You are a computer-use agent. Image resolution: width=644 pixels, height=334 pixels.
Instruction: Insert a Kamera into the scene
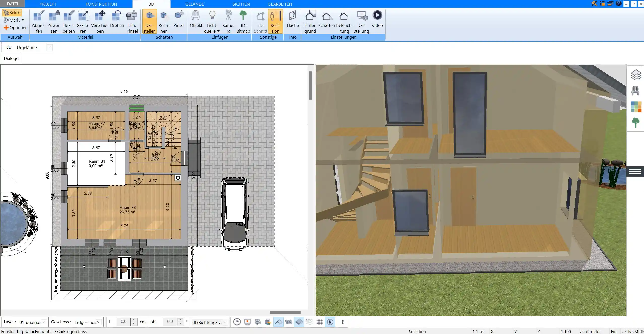point(228,21)
